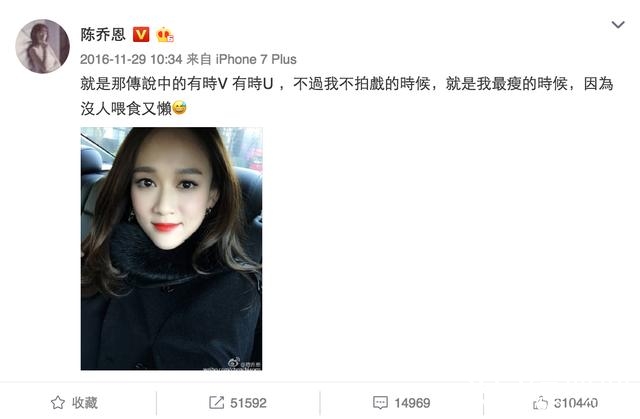Click the laughing sweat emoji in post
Image resolution: width=640 pixels, height=419 pixels.
tap(179, 108)
